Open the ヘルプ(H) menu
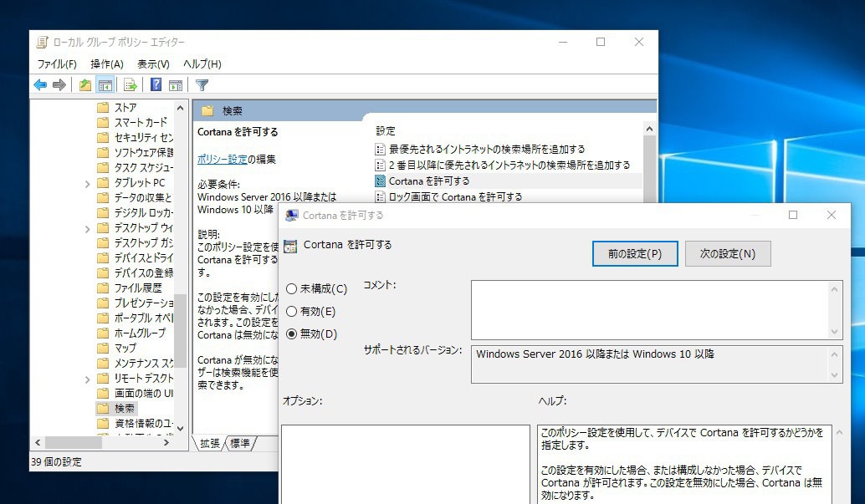865x504 pixels. click(x=202, y=64)
